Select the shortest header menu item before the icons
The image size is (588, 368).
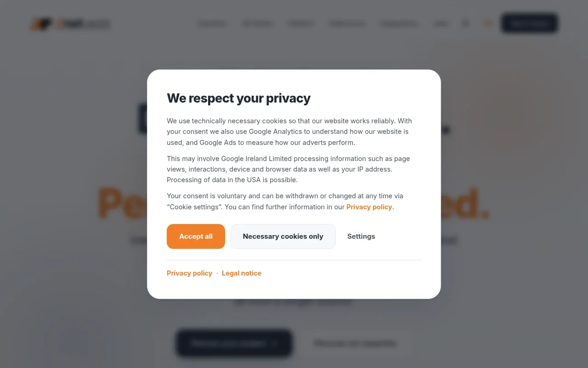[441, 23]
